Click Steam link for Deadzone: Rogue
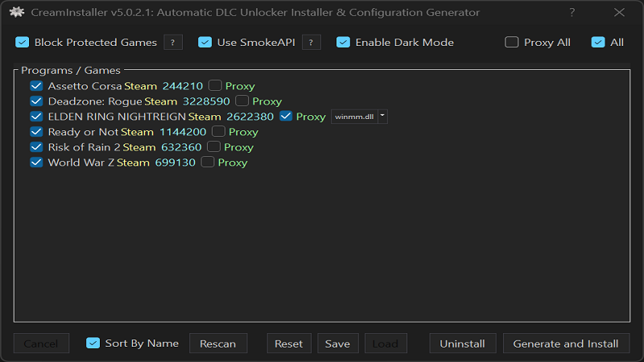Viewport: 644px width, 362px height. [x=160, y=101]
